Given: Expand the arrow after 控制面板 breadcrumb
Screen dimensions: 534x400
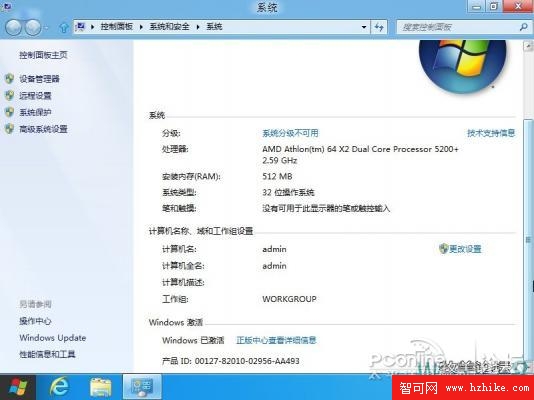Looking at the screenshot, I should coord(141,27).
